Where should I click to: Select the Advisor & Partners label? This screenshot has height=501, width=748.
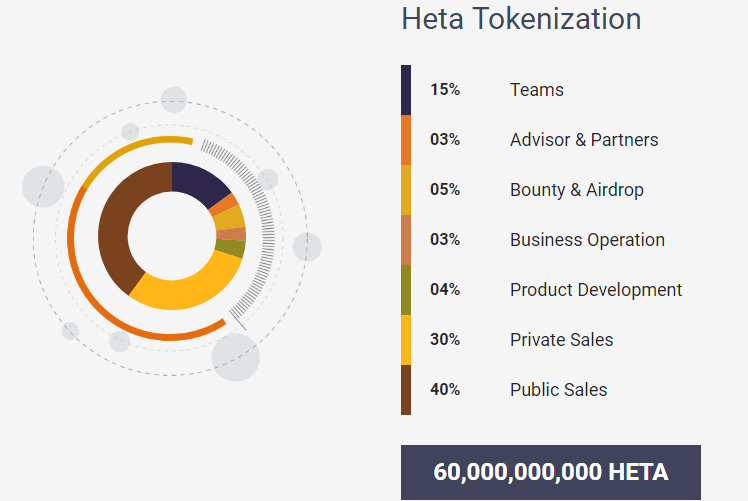coord(584,140)
